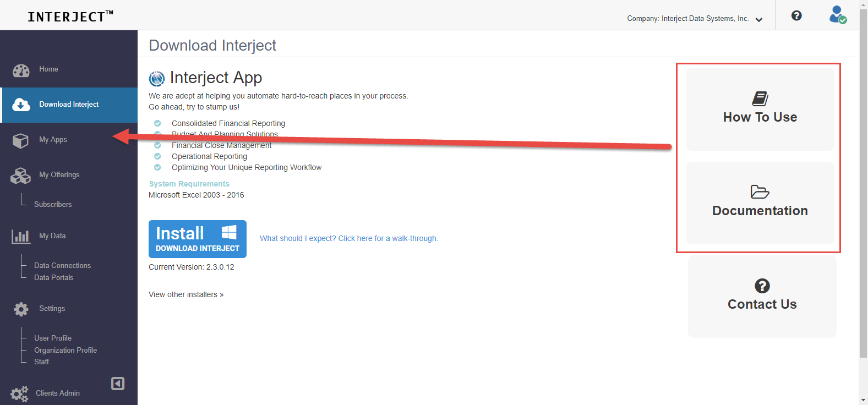Click the Operational Reporting item
The height and width of the screenshot is (405, 868).
[209, 156]
